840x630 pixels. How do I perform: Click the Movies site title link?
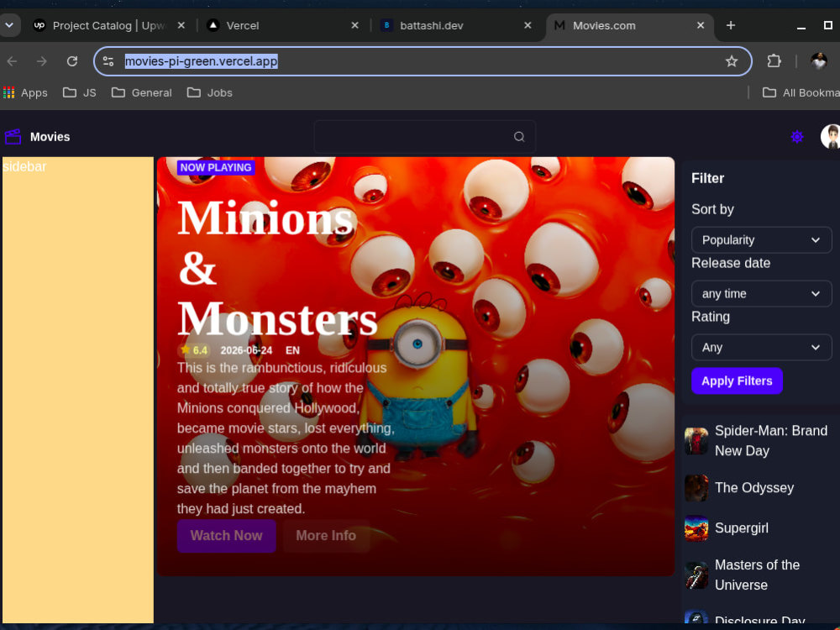point(50,137)
